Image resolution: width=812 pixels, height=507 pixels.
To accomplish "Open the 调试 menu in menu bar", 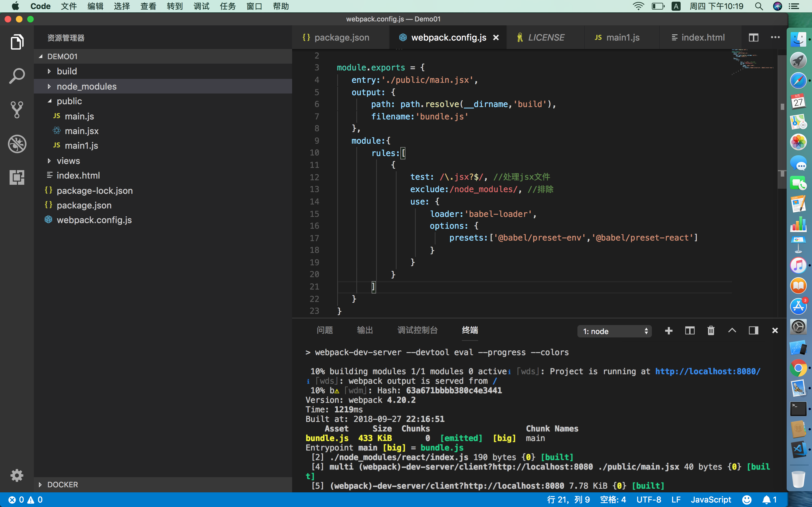I will 201,6.
